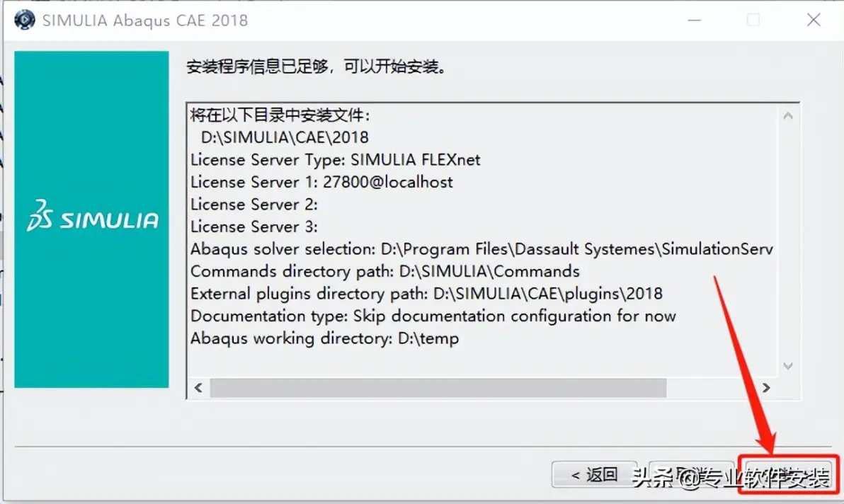
Task: Click the Abaqus solver selection path line
Action: pyautogui.click(x=481, y=249)
